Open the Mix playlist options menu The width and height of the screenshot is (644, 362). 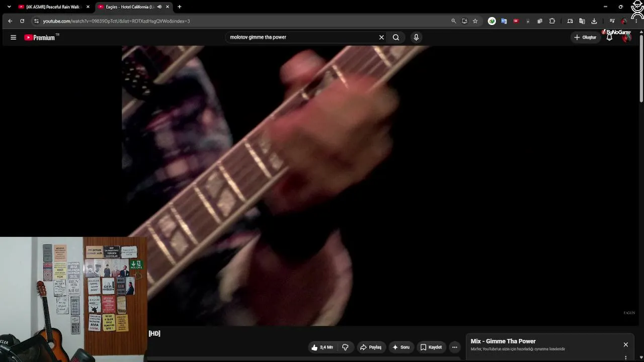626,358
